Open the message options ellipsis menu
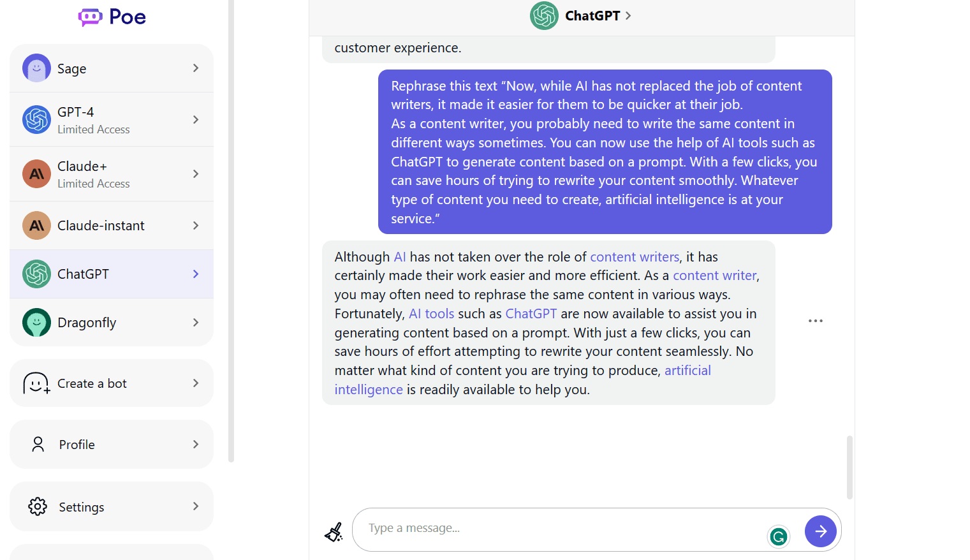Image resolution: width=970 pixels, height=560 pixels. (x=816, y=321)
